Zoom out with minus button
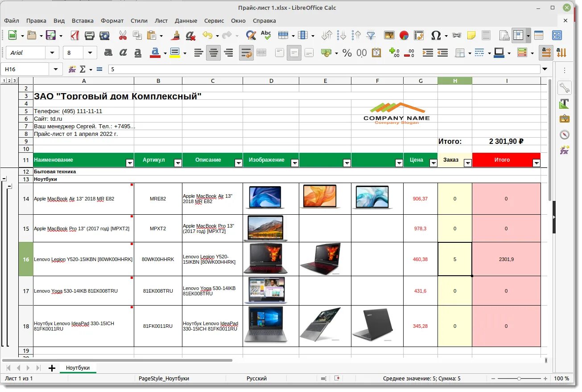Image resolution: width=582 pixels, height=392 pixels. pyautogui.click(x=493, y=379)
